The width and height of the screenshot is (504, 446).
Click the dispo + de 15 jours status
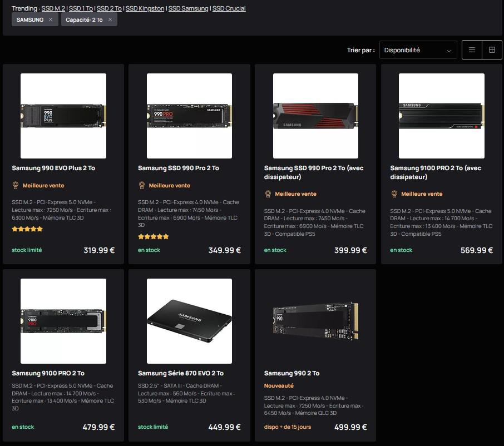288,427
